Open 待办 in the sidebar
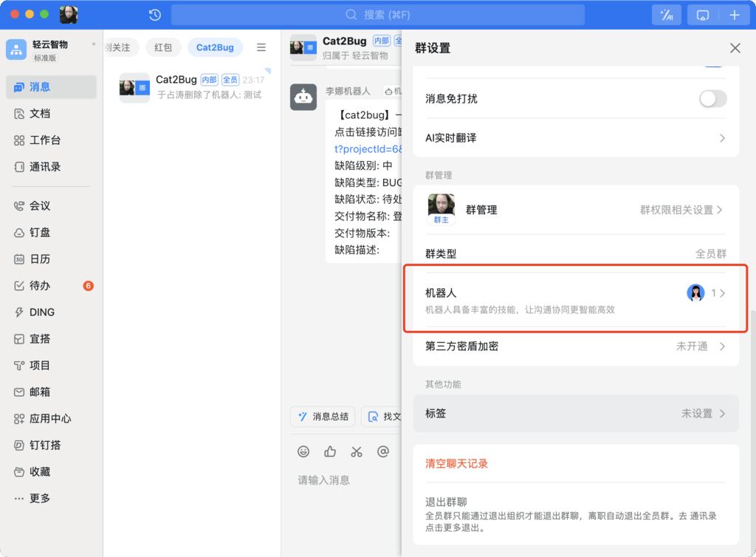Image resolution: width=756 pixels, height=557 pixels. tap(51, 285)
